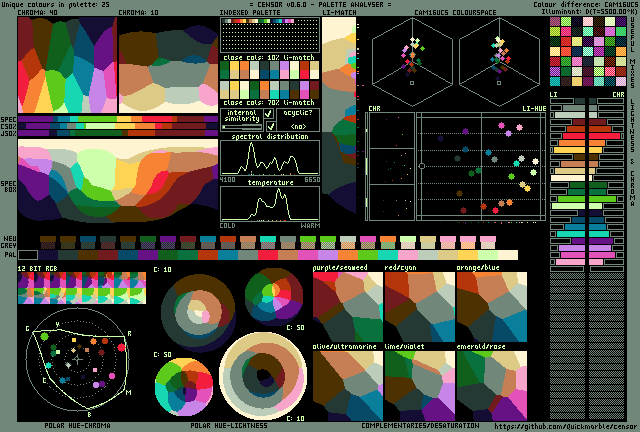The height and width of the screenshot is (432, 640).
Task: Check the upper internal similarity checkbox
Action: pos(270,113)
